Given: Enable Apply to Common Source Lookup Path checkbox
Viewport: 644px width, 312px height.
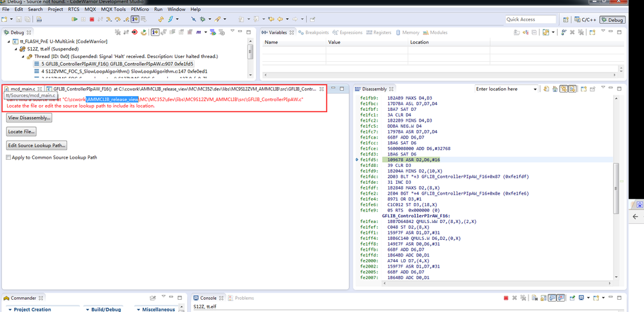Looking at the screenshot, I should pos(8,157).
